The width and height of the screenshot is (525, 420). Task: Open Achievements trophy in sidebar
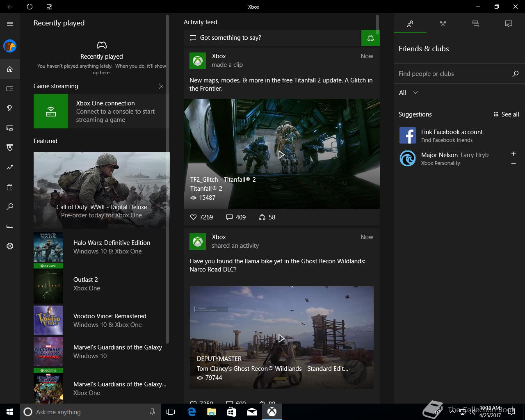pos(10,108)
